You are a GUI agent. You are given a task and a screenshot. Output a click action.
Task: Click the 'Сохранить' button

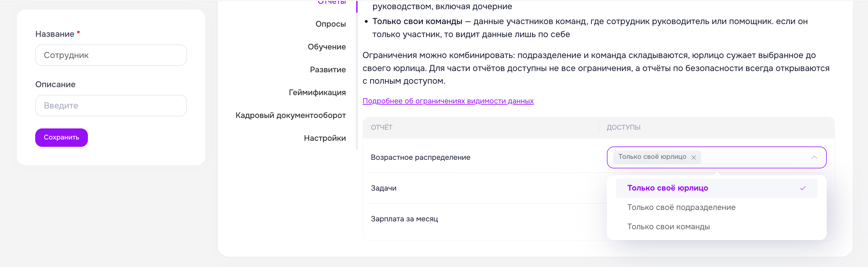(x=61, y=137)
